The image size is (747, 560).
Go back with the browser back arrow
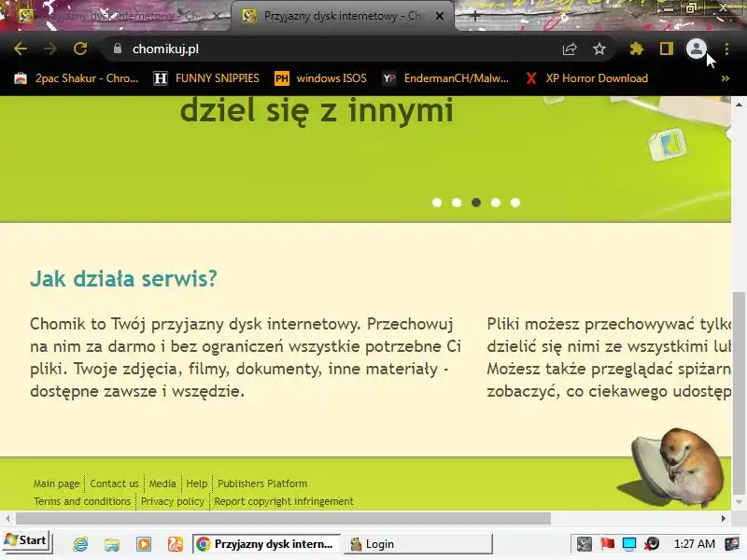coord(21,49)
